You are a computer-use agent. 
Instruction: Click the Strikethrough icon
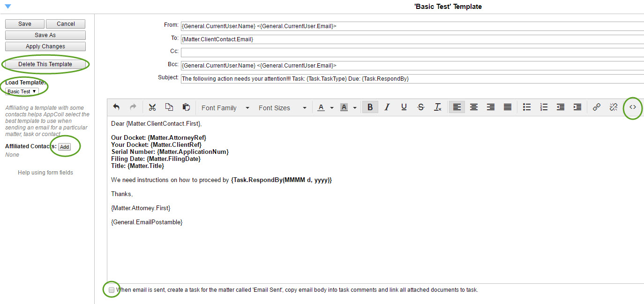pos(420,107)
